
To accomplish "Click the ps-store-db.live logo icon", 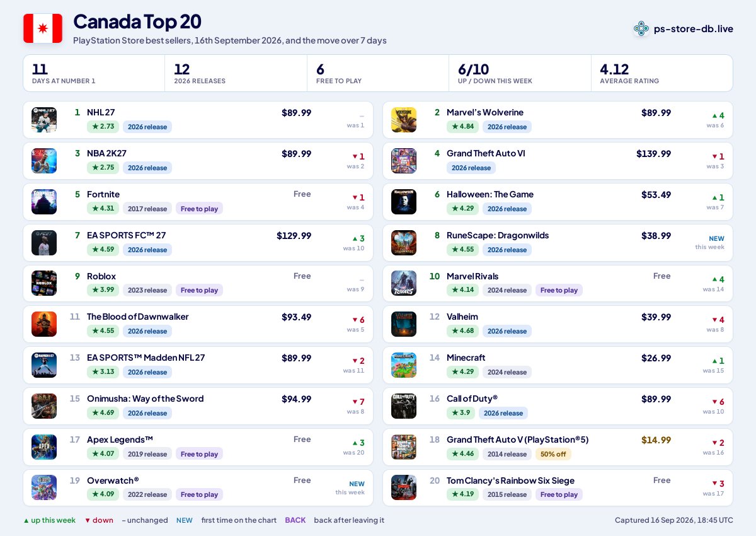I will click(641, 28).
